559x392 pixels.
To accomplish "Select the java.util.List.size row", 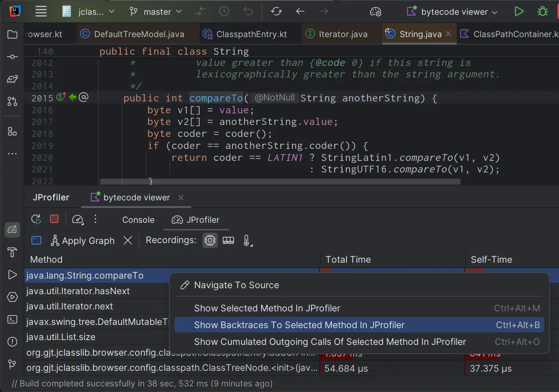I will tap(97, 337).
